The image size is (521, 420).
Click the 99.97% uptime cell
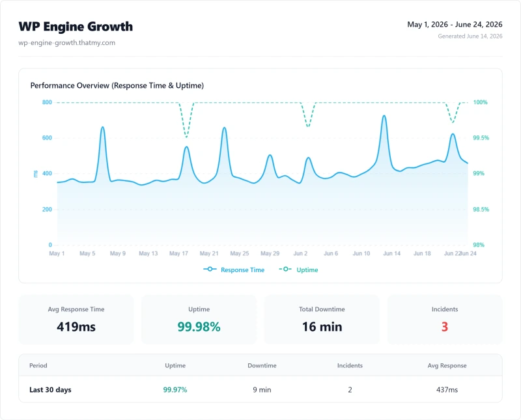tap(175, 390)
